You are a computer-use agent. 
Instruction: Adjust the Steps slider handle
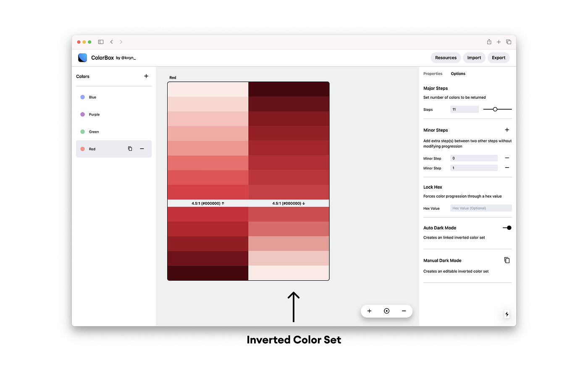click(495, 109)
